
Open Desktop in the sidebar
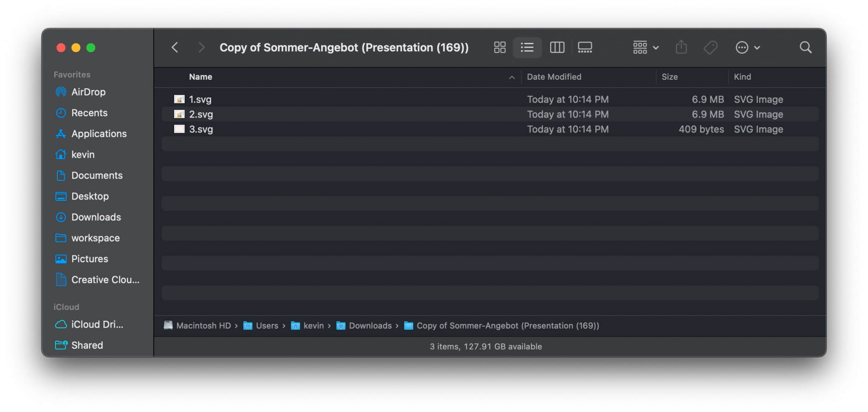[x=90, y=196]
